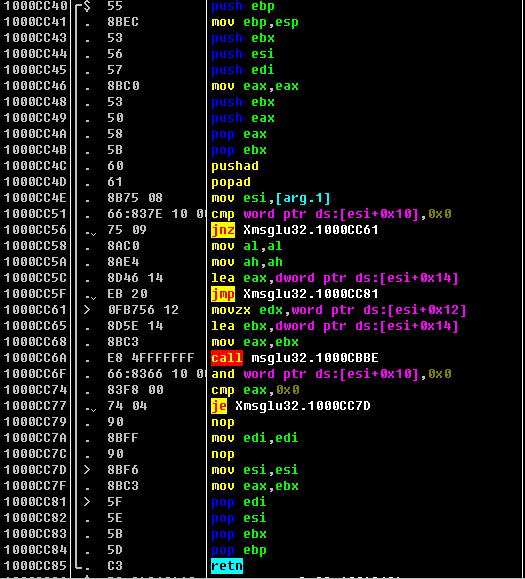525x579 pixels.
Task: Click hex bytes 8D5E 14
Action: 135,326
